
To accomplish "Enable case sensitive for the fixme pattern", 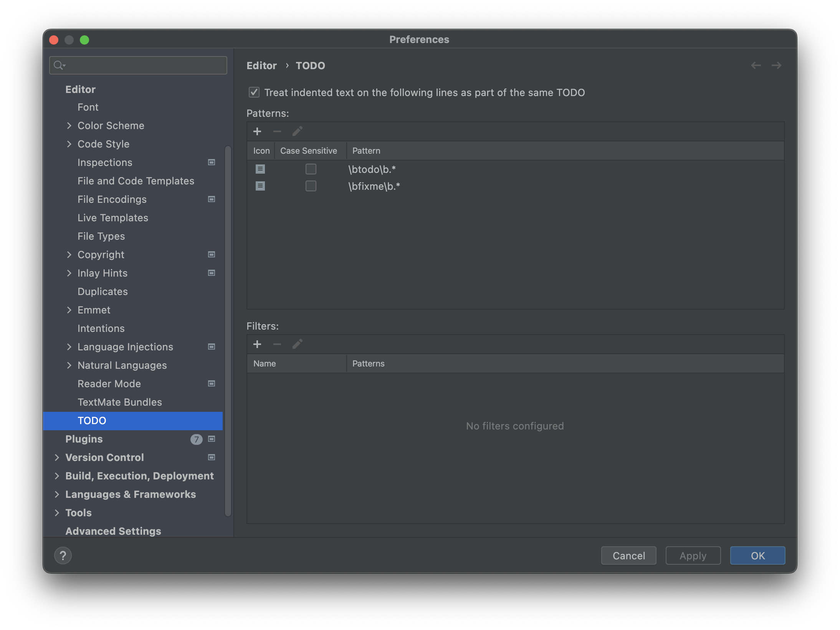I will point(311,186).
